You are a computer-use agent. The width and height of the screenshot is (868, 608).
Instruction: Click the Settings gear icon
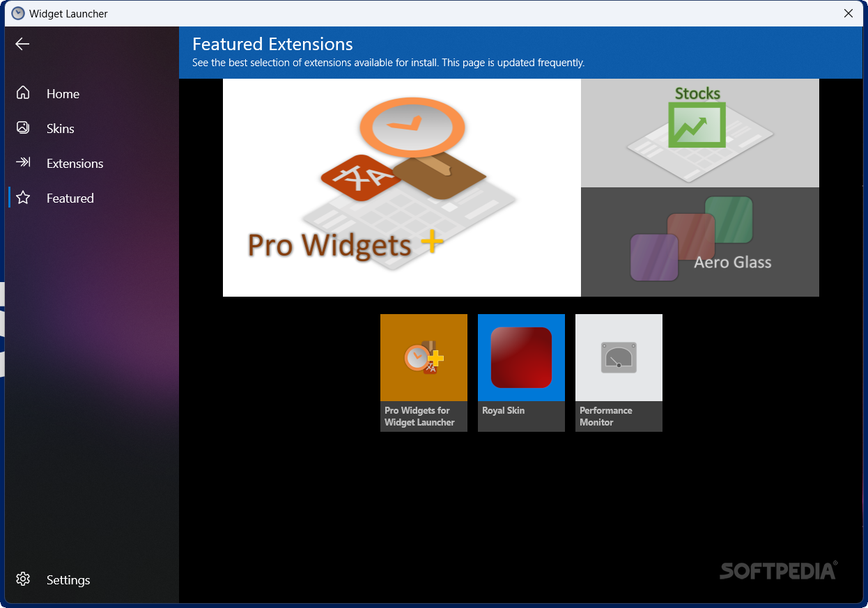tap(23, 579)
